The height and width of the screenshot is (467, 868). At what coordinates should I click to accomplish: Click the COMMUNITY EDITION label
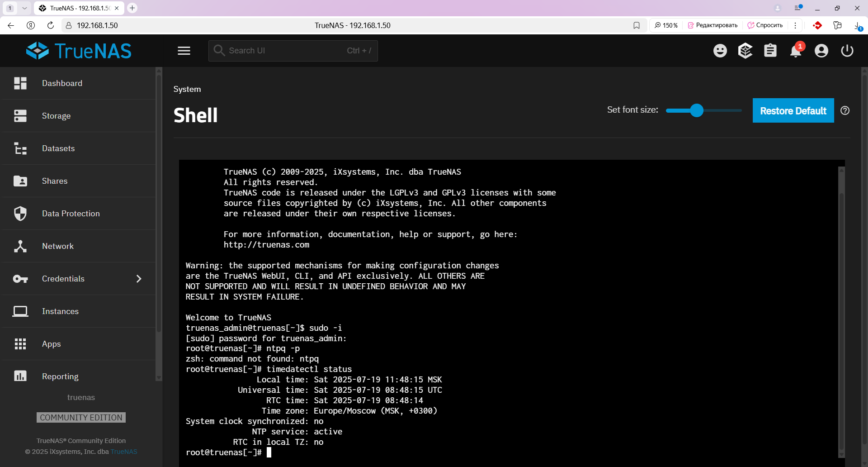81,417
